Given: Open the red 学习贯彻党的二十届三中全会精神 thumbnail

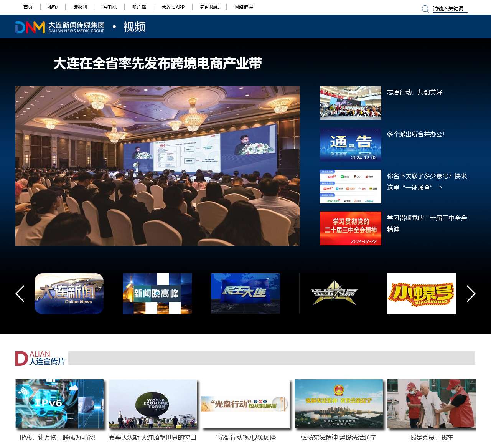Looking at the screenshot, I should [x=351, y=228].
